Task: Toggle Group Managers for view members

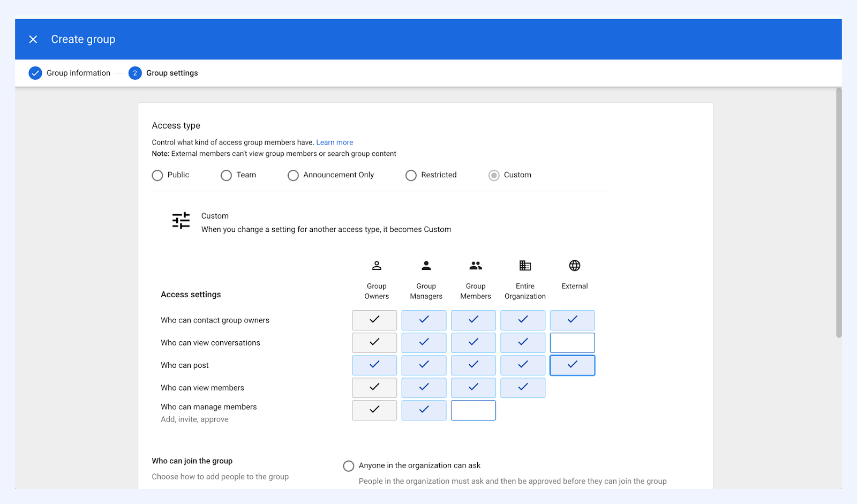Action: (424, 388)
